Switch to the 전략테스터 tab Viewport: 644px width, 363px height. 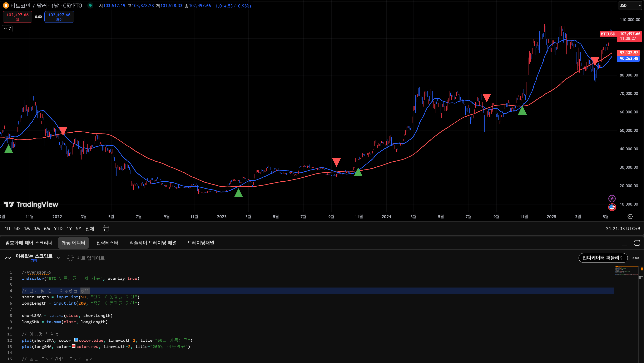[x=107, y=243]
